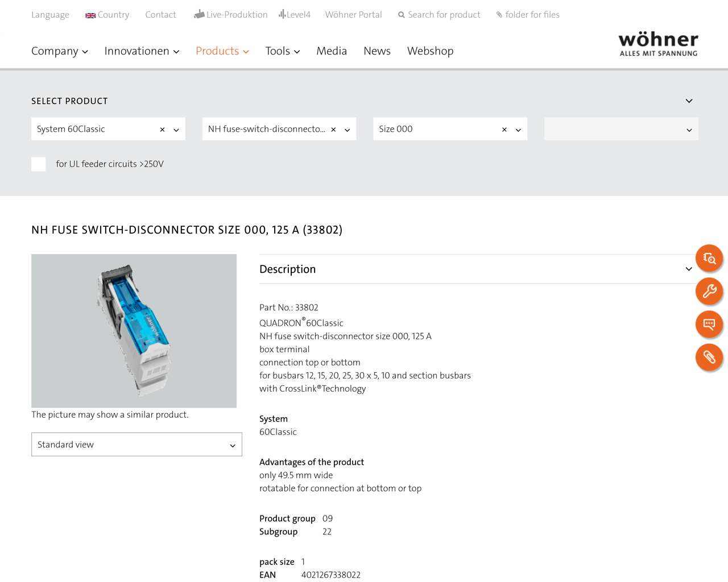Image resolution: width=728 pixels, height=582 pixels.
Task: Open the Innovationen menu
Action: point(142,51)
